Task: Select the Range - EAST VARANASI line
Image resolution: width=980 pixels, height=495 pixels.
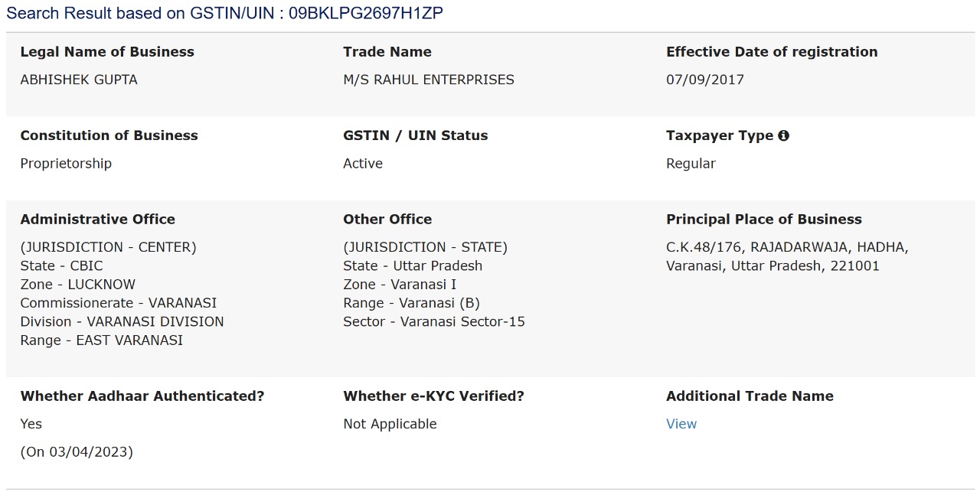Action: [x=102, y=340]
